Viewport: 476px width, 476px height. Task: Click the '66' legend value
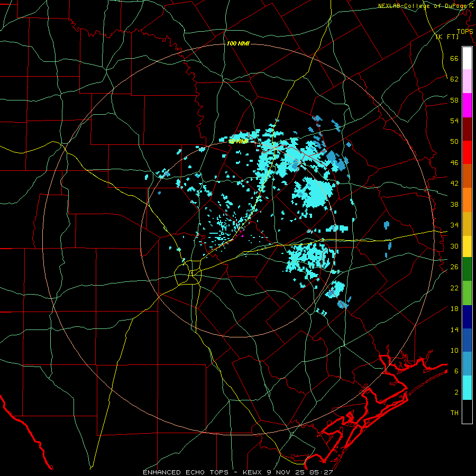pyautogui.click(x=454, y=58)
